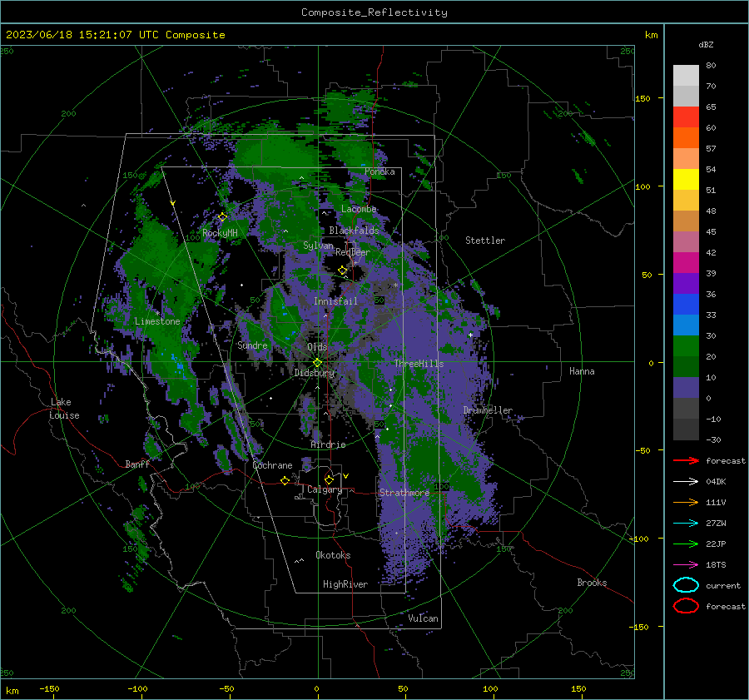Click the dBZ legend heading
The height and width of the screenshot is (700, 749).
click(x=706, y=44)
